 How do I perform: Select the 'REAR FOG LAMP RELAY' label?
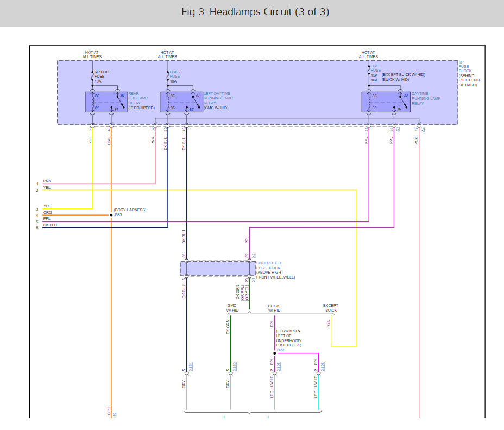(138, 98)
